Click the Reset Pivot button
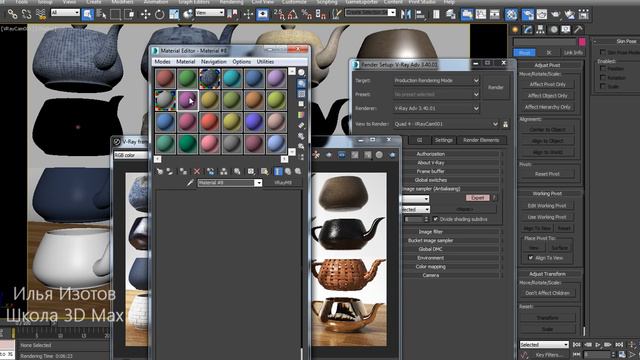This screenshot has height=360, width=640. coord(547,174)
